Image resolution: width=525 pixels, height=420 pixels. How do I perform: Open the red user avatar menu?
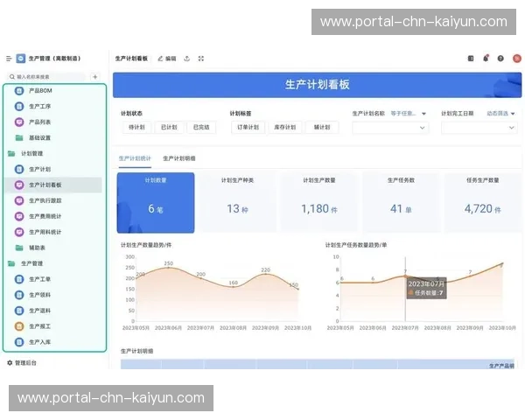click(517, 59)
